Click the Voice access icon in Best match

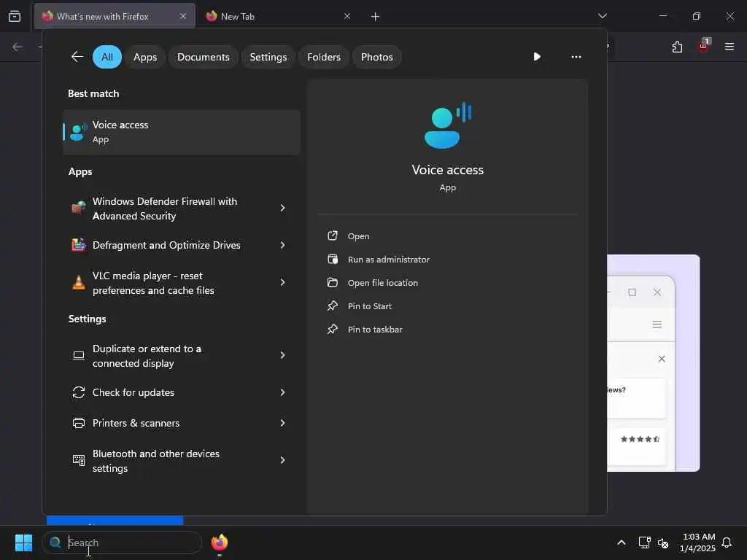click(x=79, y=132)
